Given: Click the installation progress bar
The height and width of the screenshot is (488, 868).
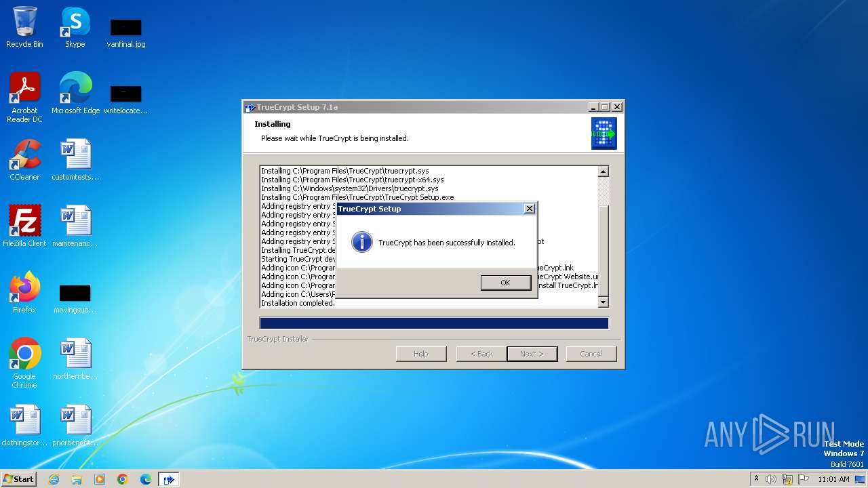Looking at the screenshot, I should pyautogui.click(x=434, y=323).
